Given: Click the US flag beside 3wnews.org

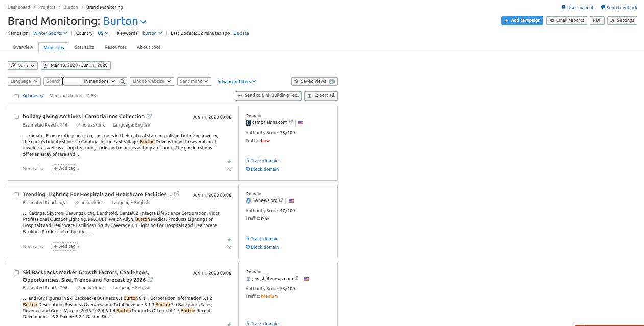Looking at the screenshot, I should point(291,200).
